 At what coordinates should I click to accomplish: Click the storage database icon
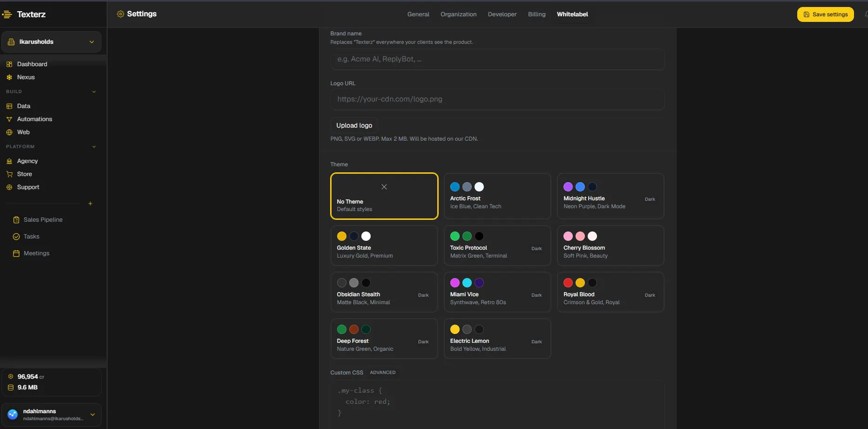pos(11,388)
